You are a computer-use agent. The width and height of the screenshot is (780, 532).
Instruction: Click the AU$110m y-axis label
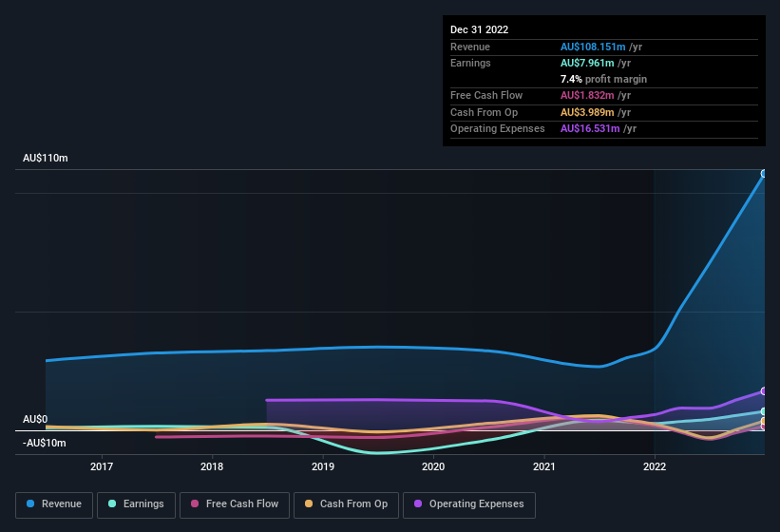[x=46, y=158]
